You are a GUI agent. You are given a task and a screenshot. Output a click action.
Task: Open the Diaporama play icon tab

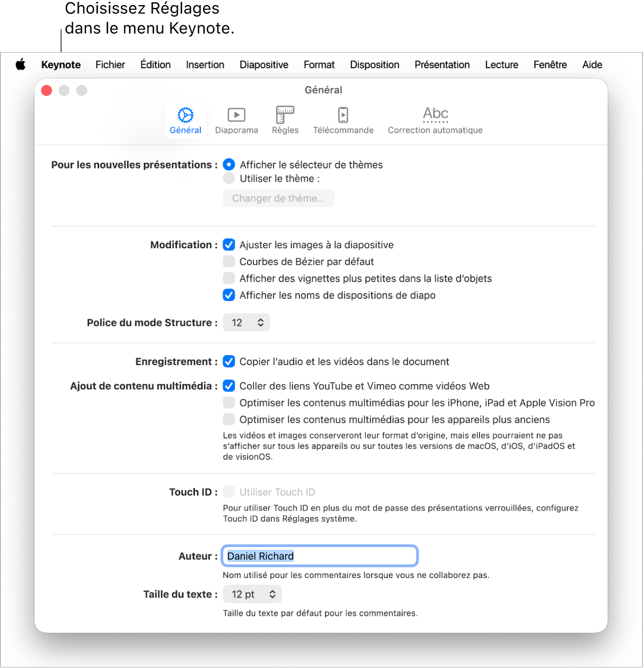coord(236,120)
